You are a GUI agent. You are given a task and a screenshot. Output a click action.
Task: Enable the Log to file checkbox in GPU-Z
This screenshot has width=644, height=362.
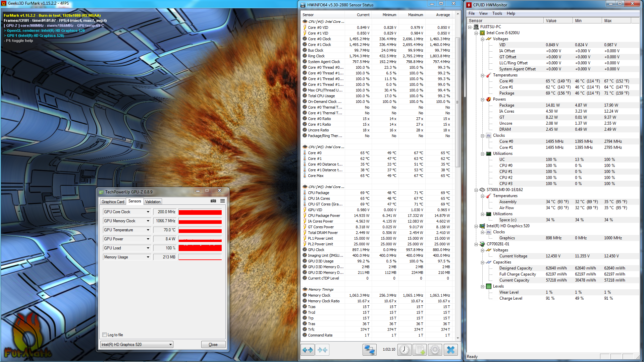[x=104, y=335]
